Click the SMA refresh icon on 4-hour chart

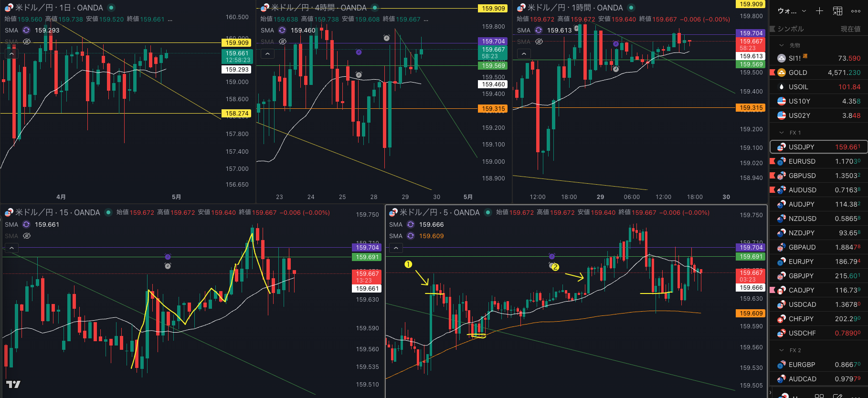pyautogui.click(x=282, y=30)
